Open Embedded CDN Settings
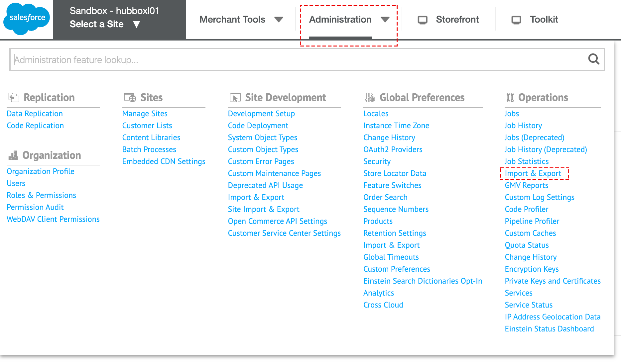The image size is (621, 364). tap(164, 161)
